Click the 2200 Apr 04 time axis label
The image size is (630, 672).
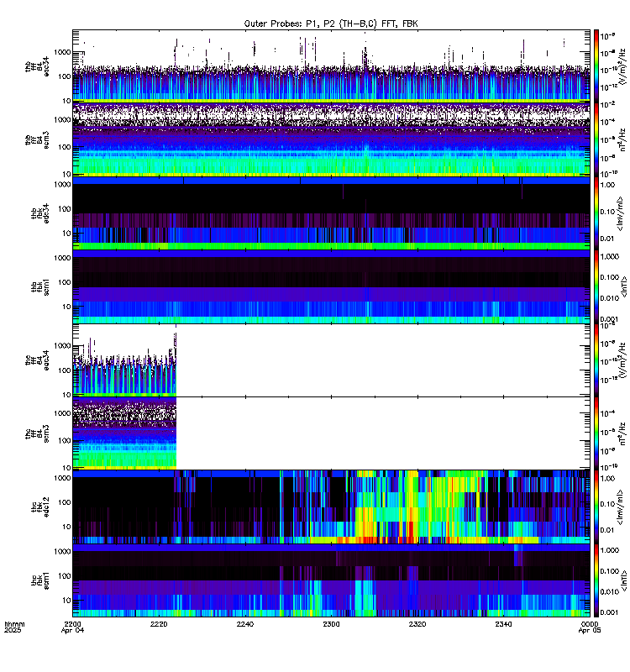pos(73,627)
